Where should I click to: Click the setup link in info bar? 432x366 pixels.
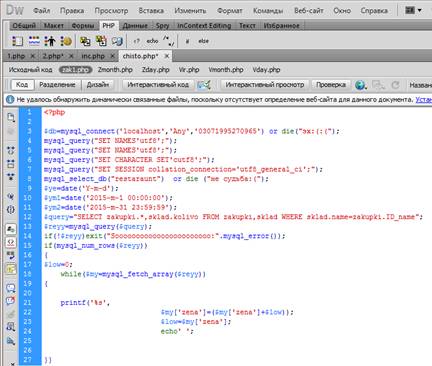(423, 99)
